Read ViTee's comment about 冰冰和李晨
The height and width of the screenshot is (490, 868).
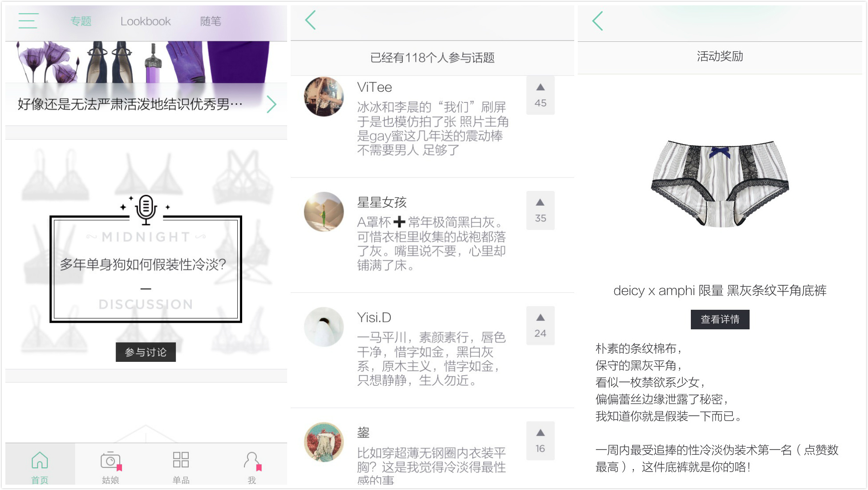[x=433, y=129]
